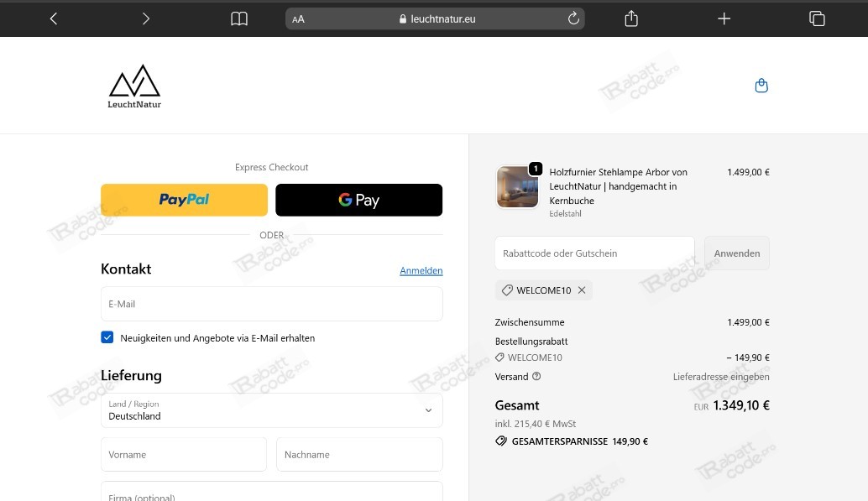Click the Lieferadresse eingeben link

(x=721, y=377)
